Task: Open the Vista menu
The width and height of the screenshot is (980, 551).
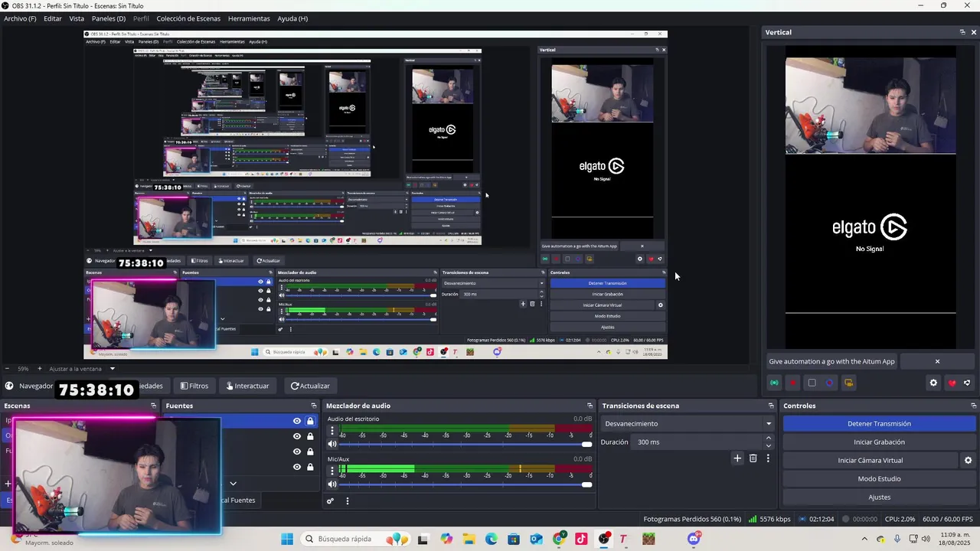Action: click(77, 18)
